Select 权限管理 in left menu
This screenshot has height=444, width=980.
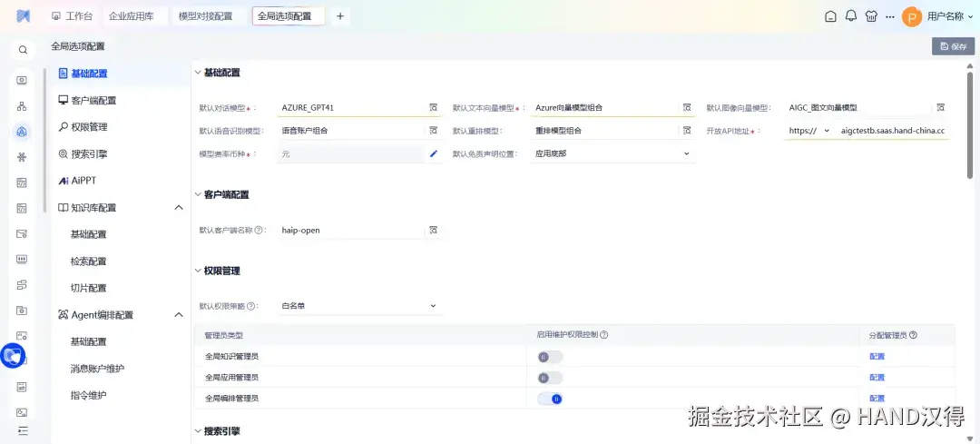tap(83, 127)
